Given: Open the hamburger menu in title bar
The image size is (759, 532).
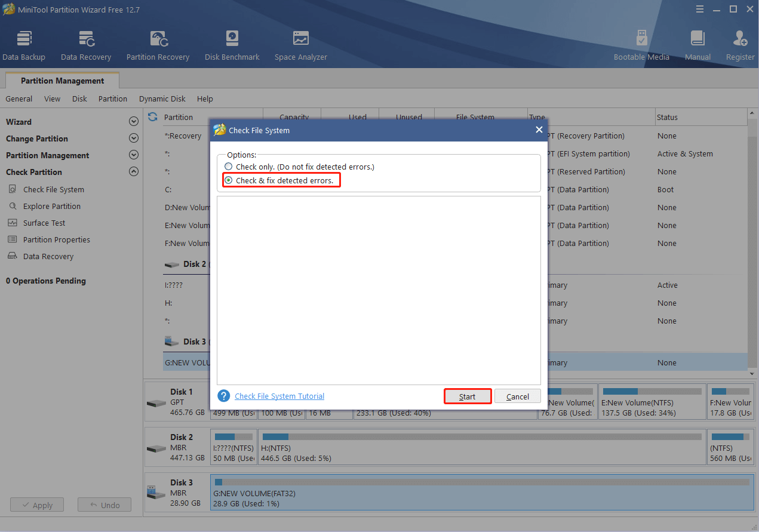Looking at the screenshot, I should [699, 8].
